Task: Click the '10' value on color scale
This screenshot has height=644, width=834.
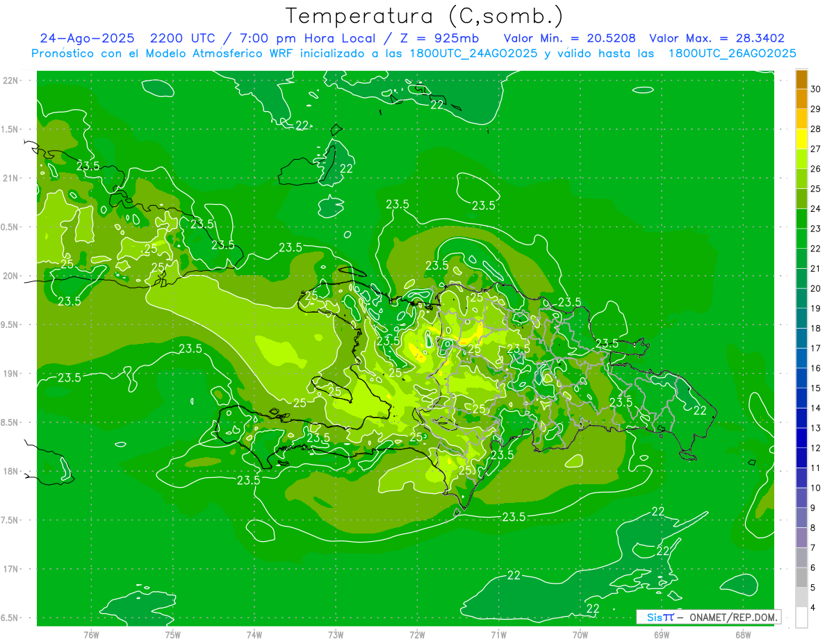Action: (x=816, y=488)
